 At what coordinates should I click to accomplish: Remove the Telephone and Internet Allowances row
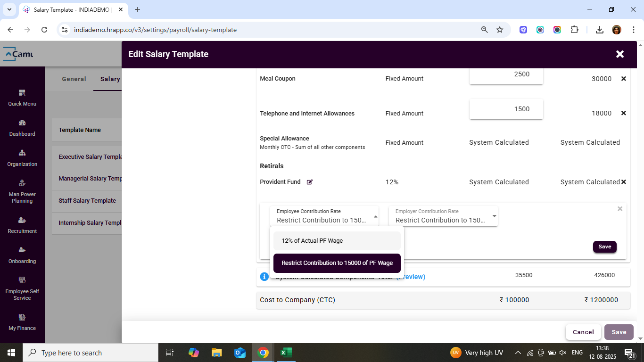[x=623, y=113]
